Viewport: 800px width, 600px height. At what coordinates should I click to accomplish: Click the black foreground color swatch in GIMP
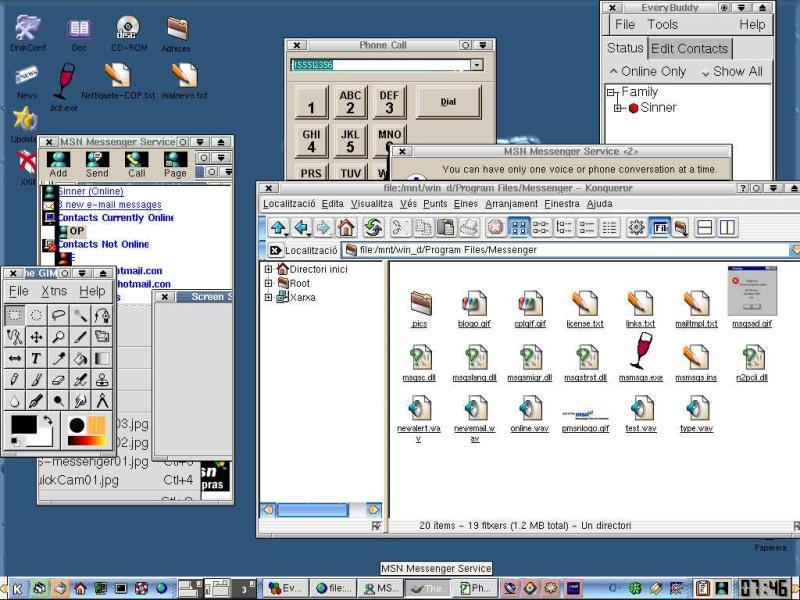coord(24,424)
